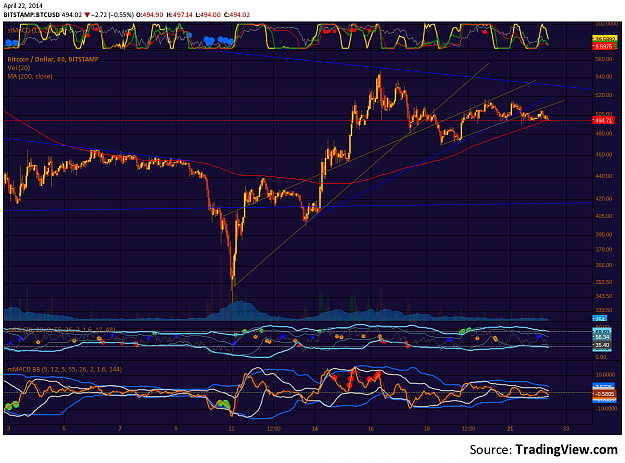This screenshot has height=463, width=625.
Task: Click the 520.00 price axis label
Action: point(603,95)
